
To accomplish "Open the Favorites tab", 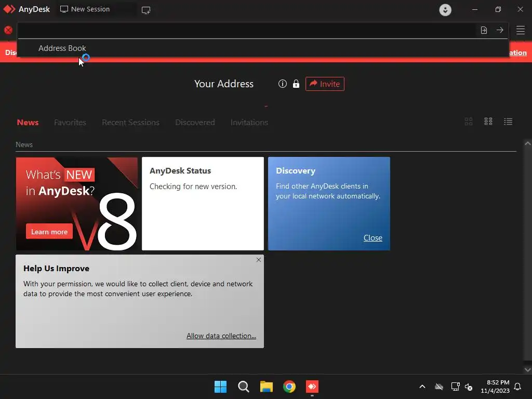I will (70, 122).
